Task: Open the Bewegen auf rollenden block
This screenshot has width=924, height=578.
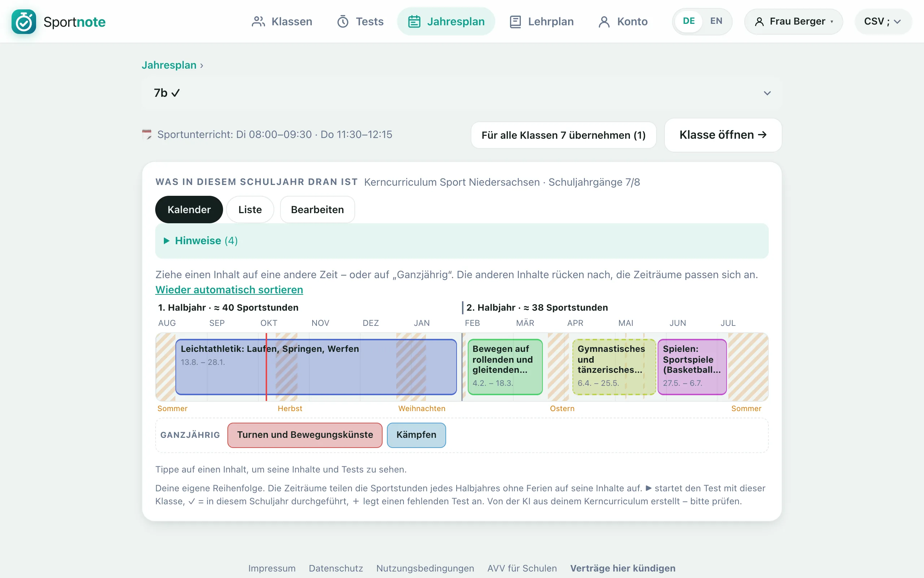Action: point(505,367)
